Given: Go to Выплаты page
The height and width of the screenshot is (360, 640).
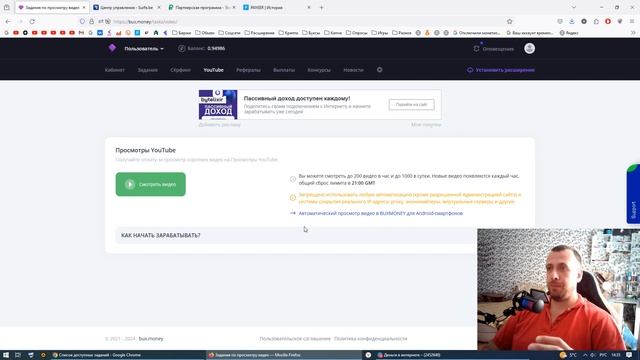Looking at the screenshot, I should click(x=284, y=70).
